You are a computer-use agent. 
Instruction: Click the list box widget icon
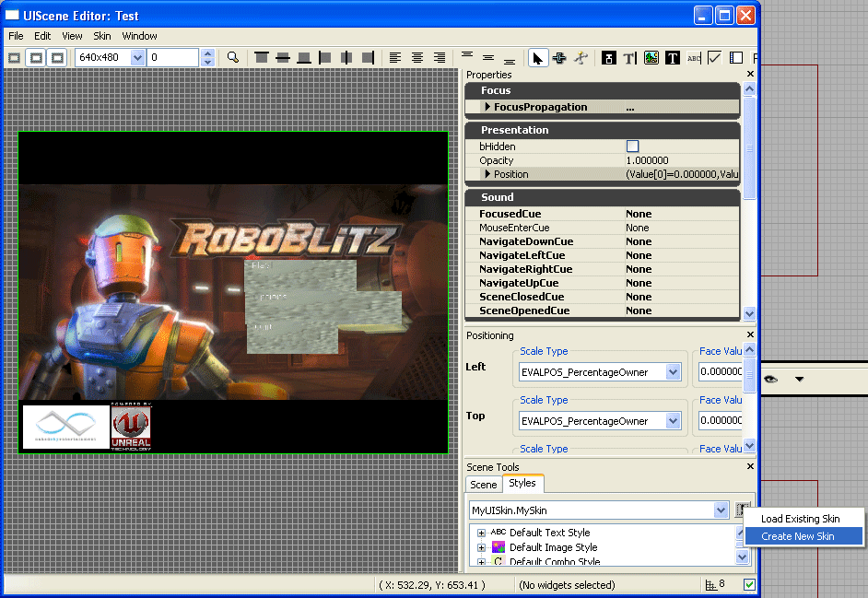[737, 57]
